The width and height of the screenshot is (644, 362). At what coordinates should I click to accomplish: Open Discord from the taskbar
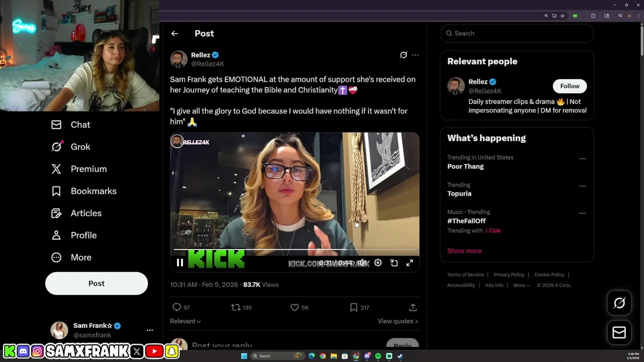pyautogui.click(x=367, y=356)
